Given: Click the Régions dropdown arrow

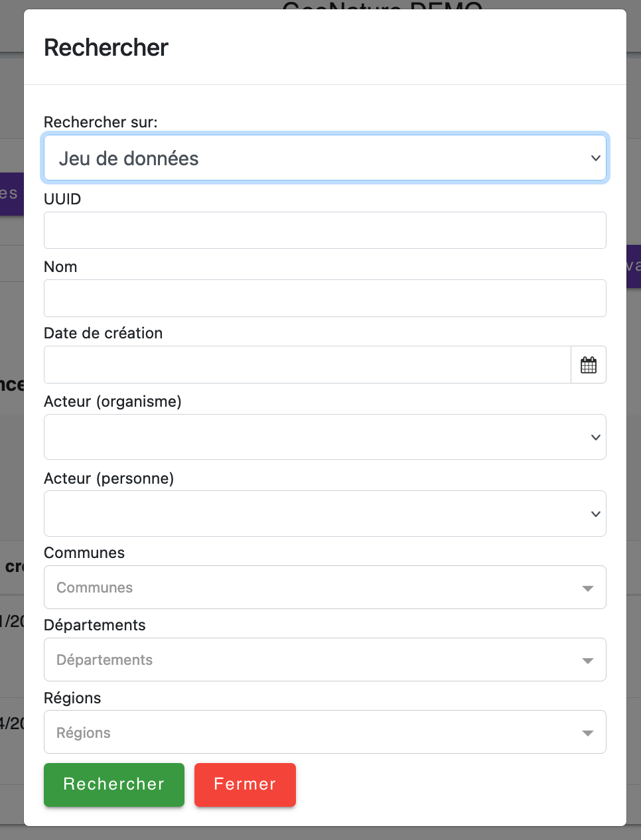Looking at the screenshot, I should click(x=587, y=733).
